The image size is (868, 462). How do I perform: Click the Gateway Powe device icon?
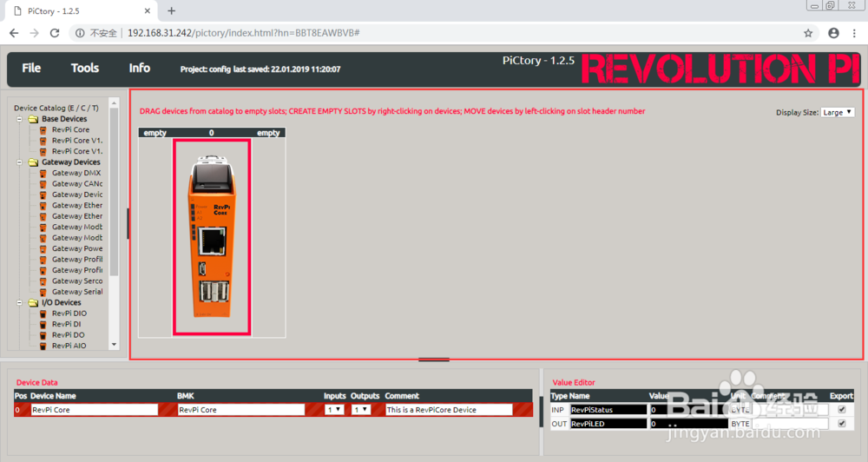[43, 248]
